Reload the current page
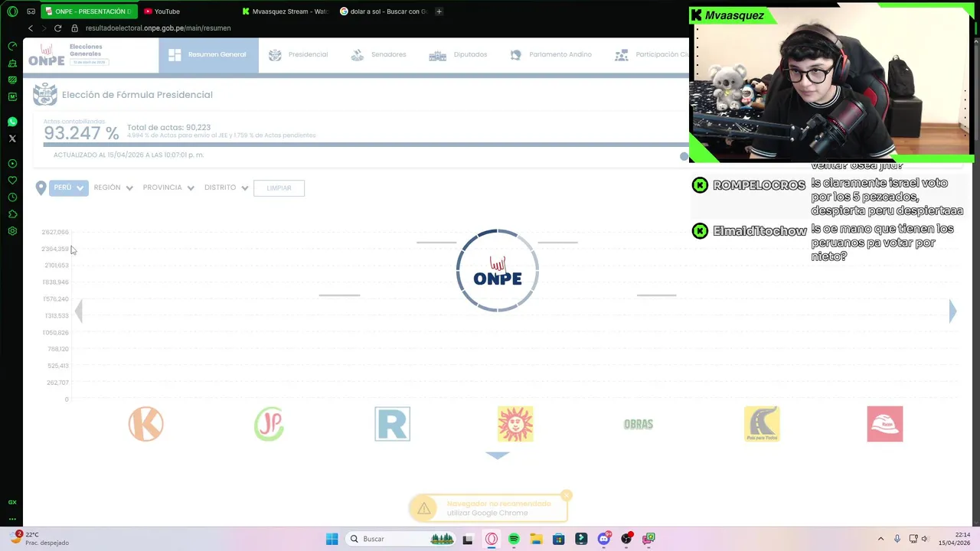This screenshot has width=980, height=551. tap(57, 28)
